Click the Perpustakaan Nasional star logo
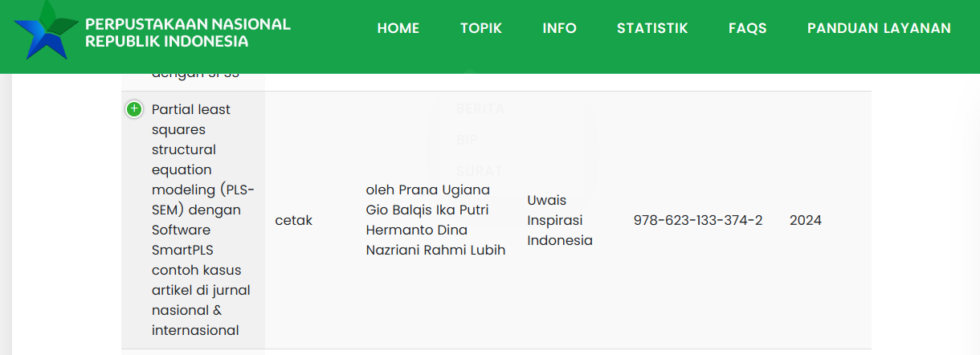 [46, 31]
